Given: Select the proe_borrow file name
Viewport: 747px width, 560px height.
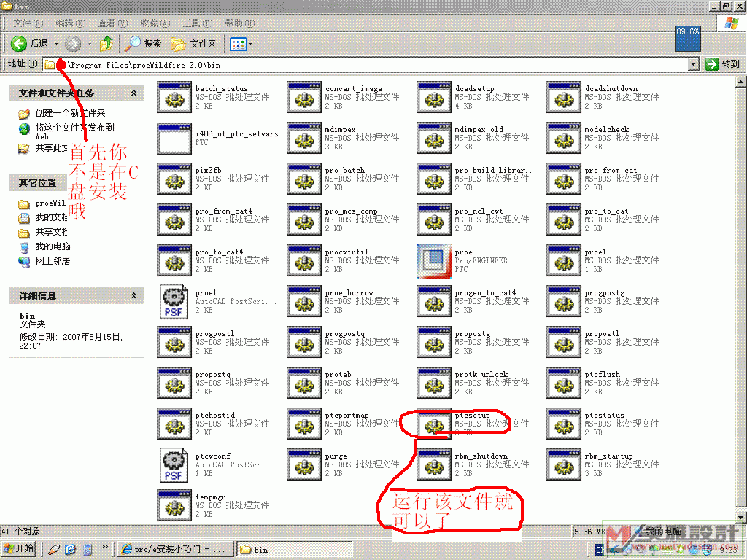Looking at the screenshot, I should (x=349, y=293).
